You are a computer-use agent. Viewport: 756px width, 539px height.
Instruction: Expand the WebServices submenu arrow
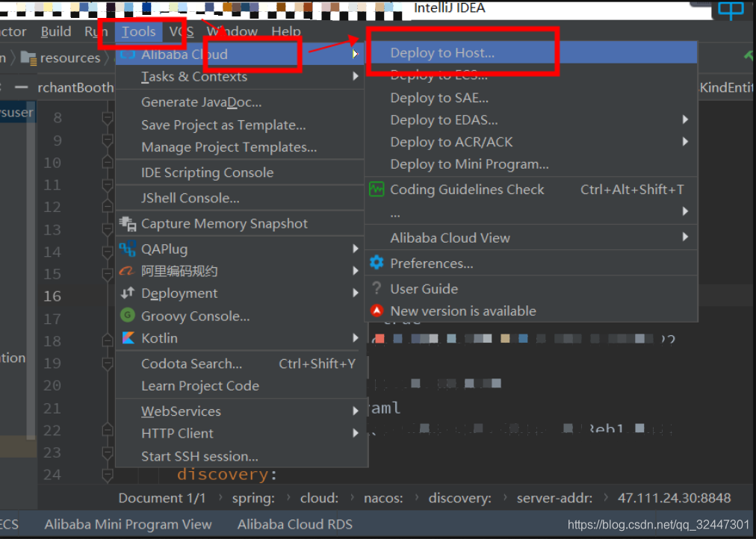click(356, 411)
